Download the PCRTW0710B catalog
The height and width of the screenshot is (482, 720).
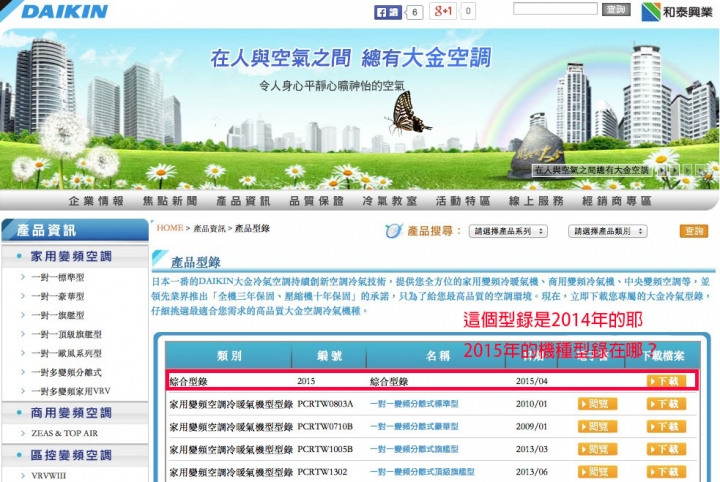pyautogui.click(x=666, y=426)
